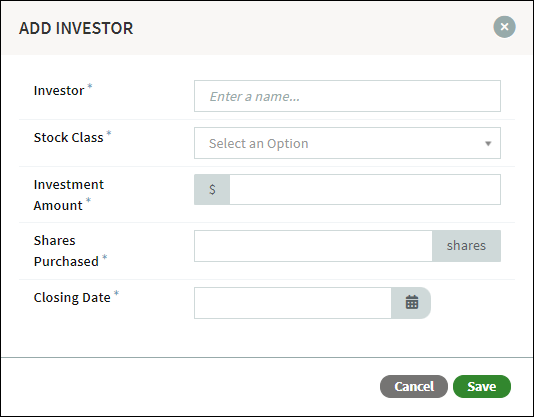This screenshot has height=417, width=534.
Task: Click the gray shares suffix box
Action: tap(466, 246)
